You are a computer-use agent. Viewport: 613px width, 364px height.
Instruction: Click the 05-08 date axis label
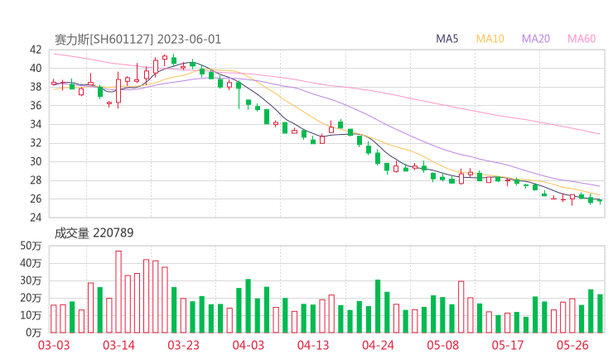tap(443, 345)
